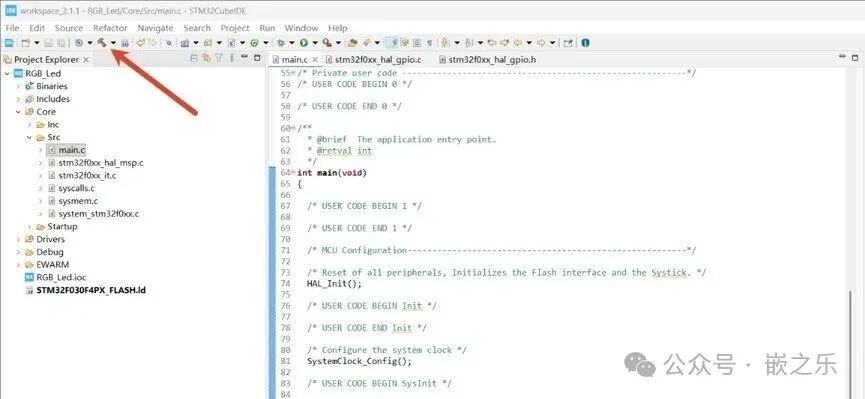Toggle the Mark Occurrences toolbar icon
865x399 pixels.
pyautogui.click(x=404, y=42)
